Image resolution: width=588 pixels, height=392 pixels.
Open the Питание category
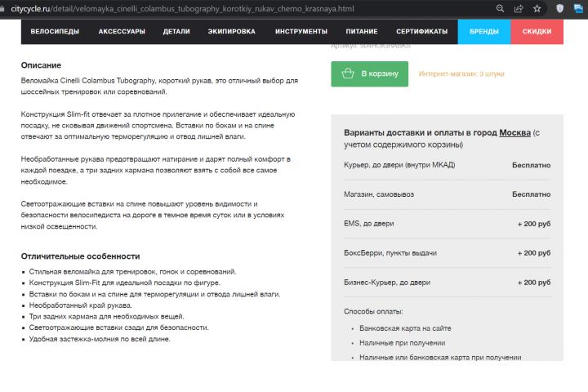(x=362, y=31)
